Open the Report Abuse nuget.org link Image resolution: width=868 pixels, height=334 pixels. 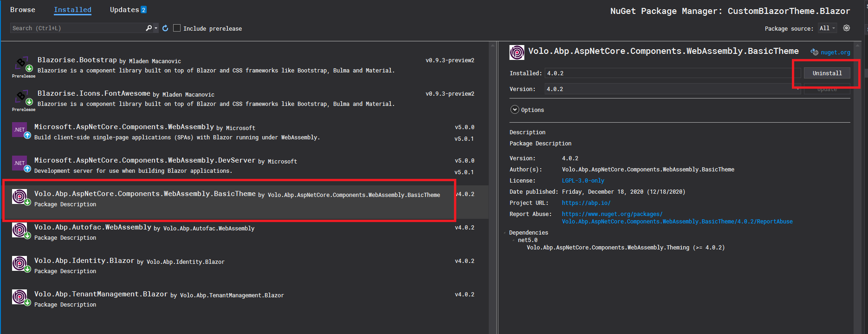(x=677, y=218)
